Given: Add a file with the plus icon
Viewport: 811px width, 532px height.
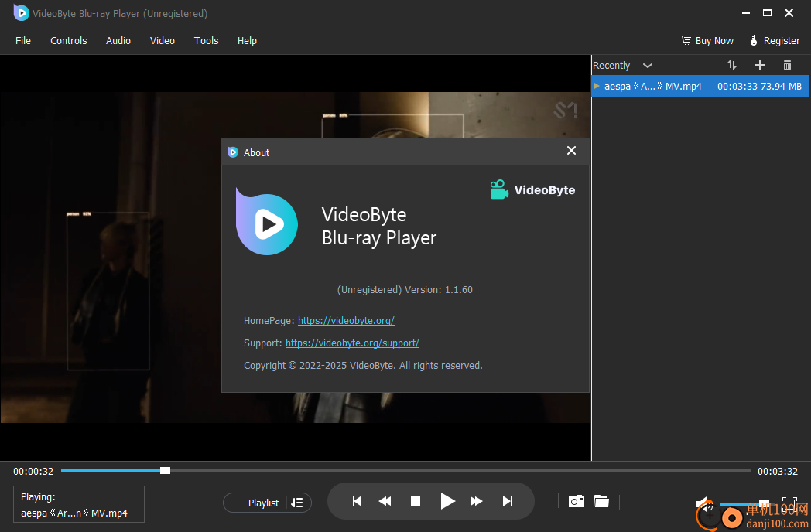Looking at the screenshot, I should [x=759, y=65].
